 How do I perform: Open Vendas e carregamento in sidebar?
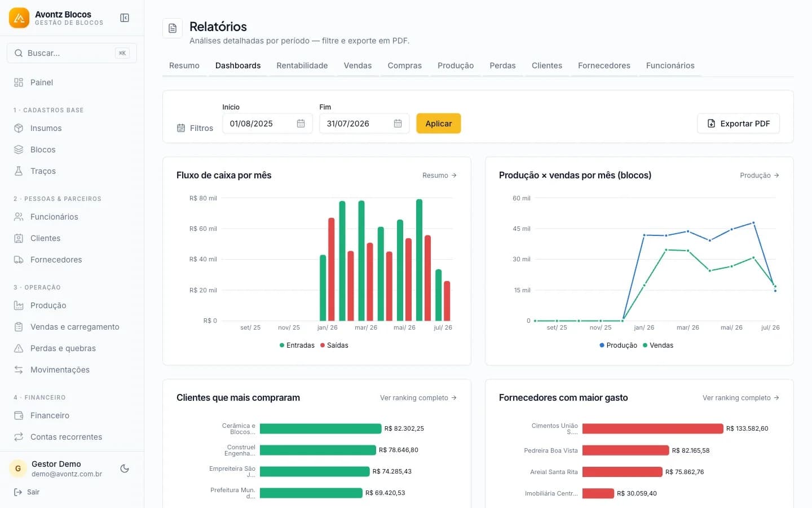click(72, 327)
